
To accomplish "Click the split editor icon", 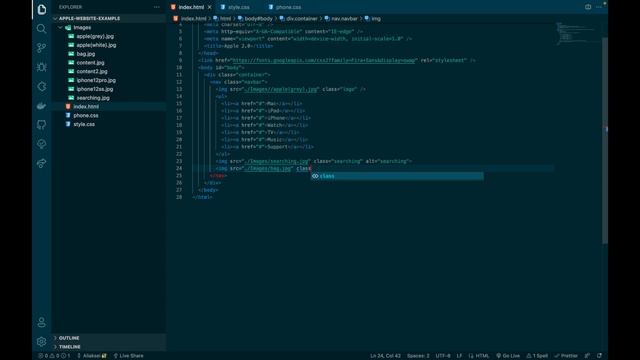I will [588, 7].
